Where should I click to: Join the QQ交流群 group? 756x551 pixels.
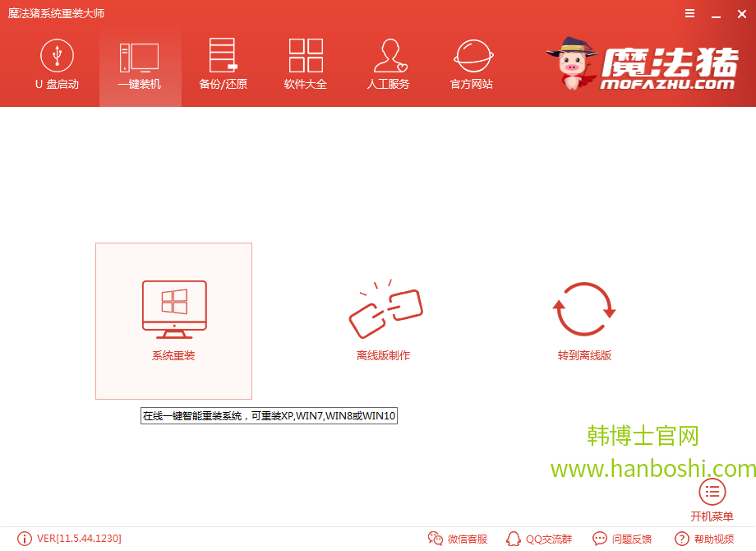click(538, 539)
